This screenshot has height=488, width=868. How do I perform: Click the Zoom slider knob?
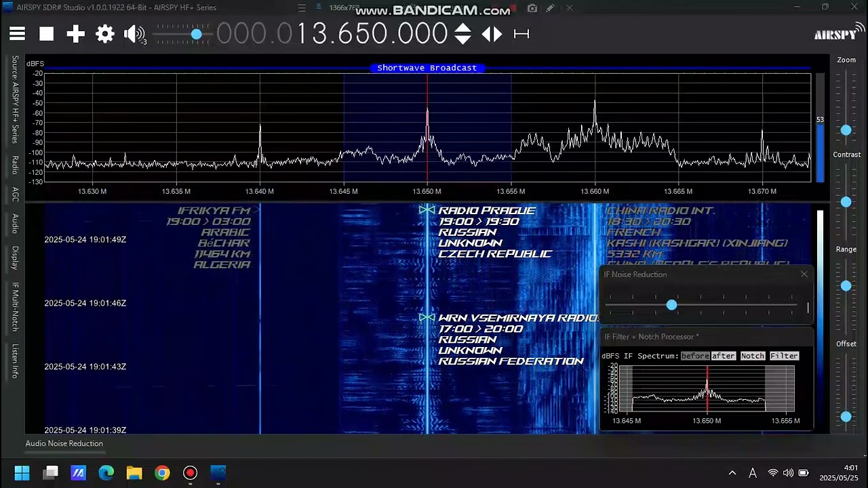846,130
